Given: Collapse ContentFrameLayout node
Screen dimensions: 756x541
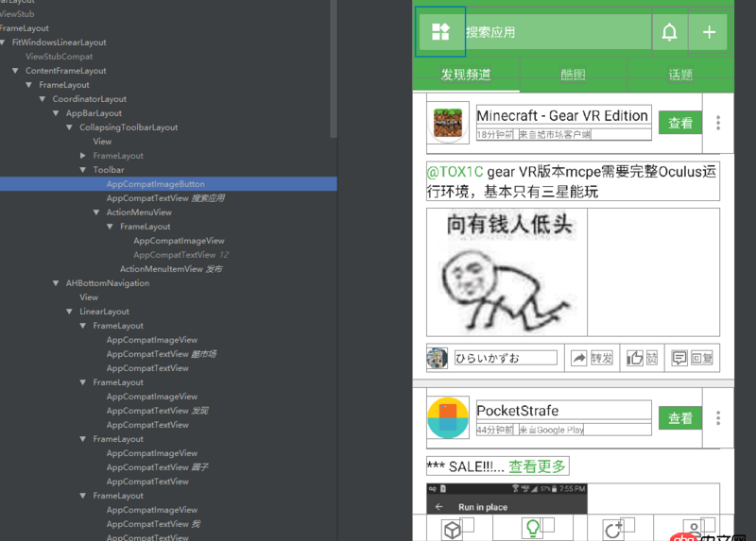Looking at the screenshot, I should [15, 71].
